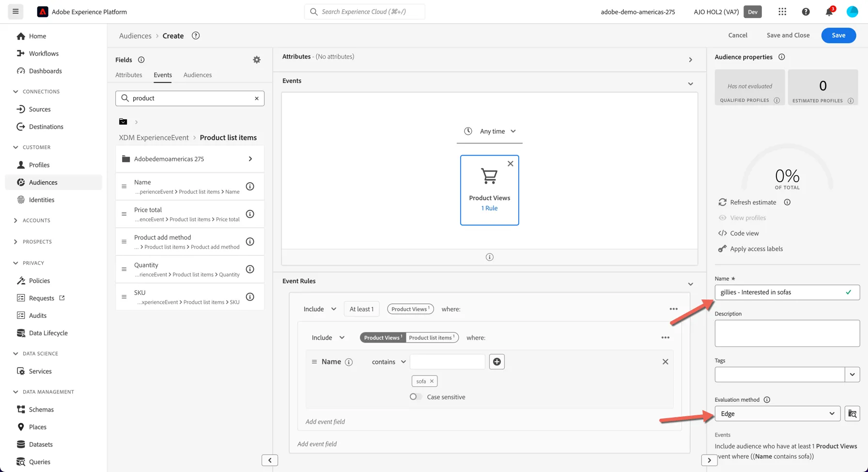Add value with the plus button

click(497, 362)
